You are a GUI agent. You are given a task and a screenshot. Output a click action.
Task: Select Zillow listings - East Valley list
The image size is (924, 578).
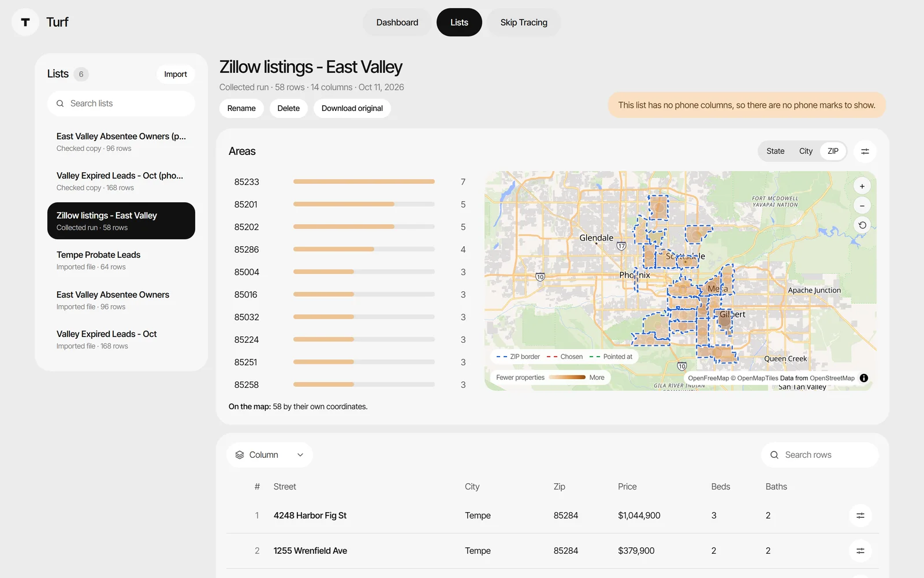(x=121, y=221)
